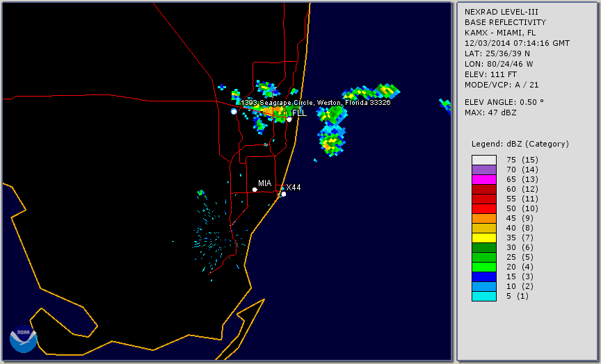Click the 75 dBZ white legend swatch
The image size is (601, 364).
point(484,160)
